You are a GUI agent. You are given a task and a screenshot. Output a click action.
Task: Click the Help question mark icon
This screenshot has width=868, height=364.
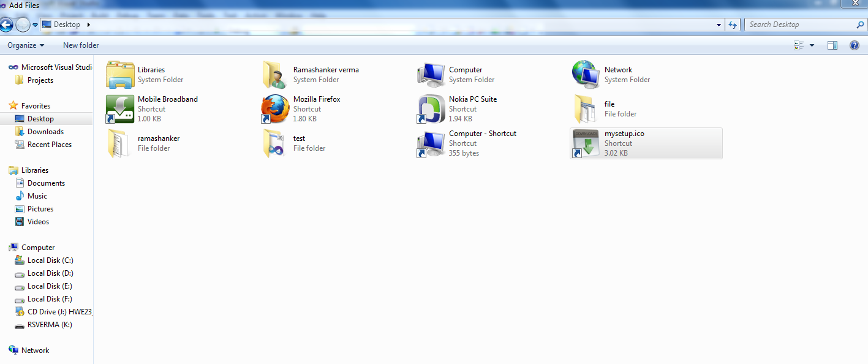coord(854,45)
